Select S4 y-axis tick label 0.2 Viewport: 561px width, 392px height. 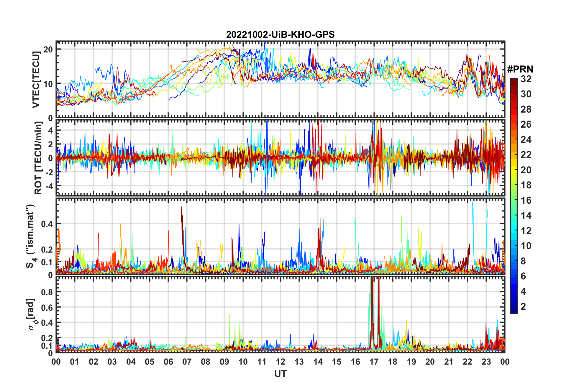pos(47,249)
